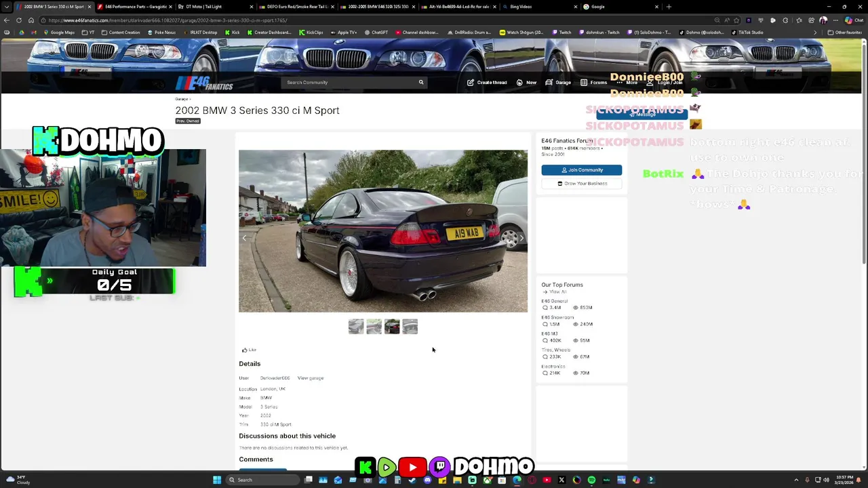Screen dimensions: 868x488
Task: Click the Message button
Action: (642, 114)
